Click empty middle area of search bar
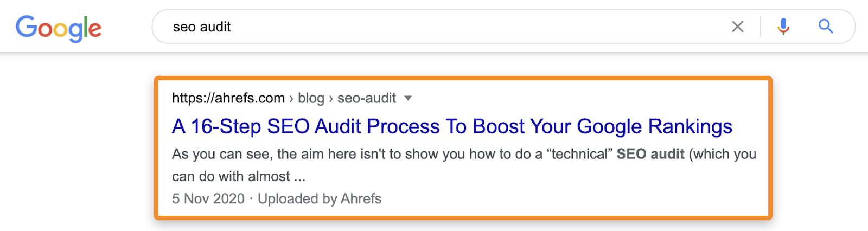This screenshot has width=868, height=231. pyautogui.click(x=461, y=27)
